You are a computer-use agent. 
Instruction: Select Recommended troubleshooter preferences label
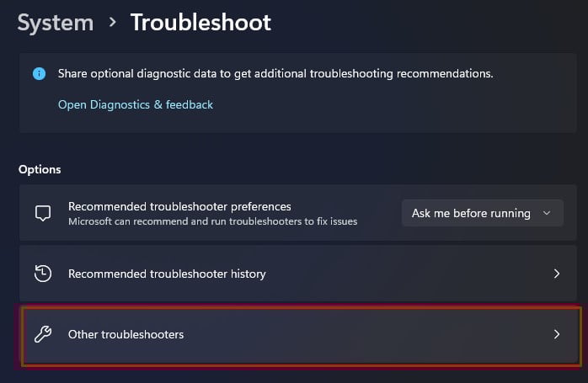pos(179,206)
